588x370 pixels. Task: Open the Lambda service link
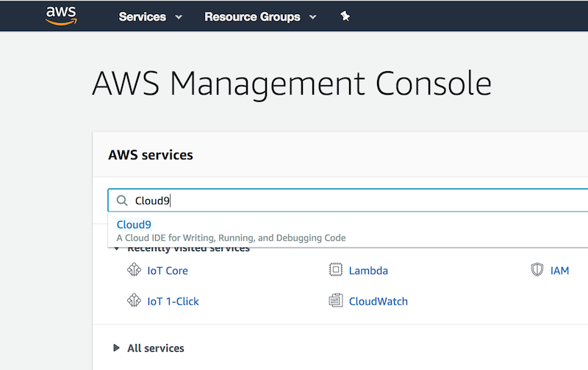click(x=368, y=270)
